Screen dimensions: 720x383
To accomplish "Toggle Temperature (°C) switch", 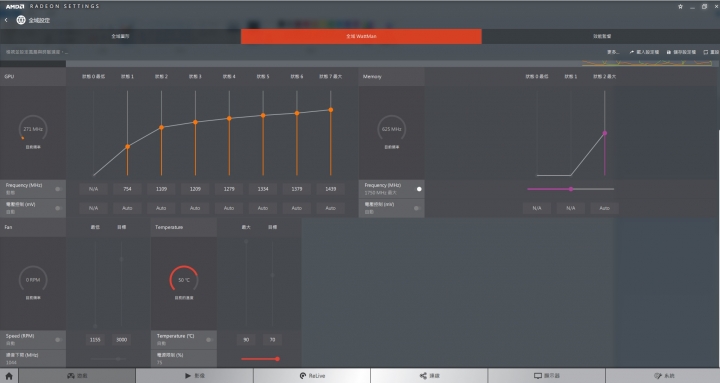I will coord(209,339).
